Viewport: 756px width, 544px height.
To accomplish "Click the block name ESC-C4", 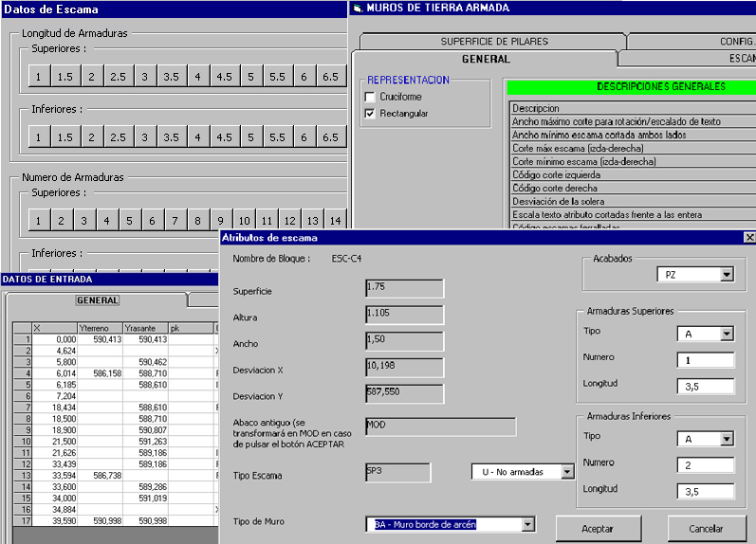I will coord(346,259).
